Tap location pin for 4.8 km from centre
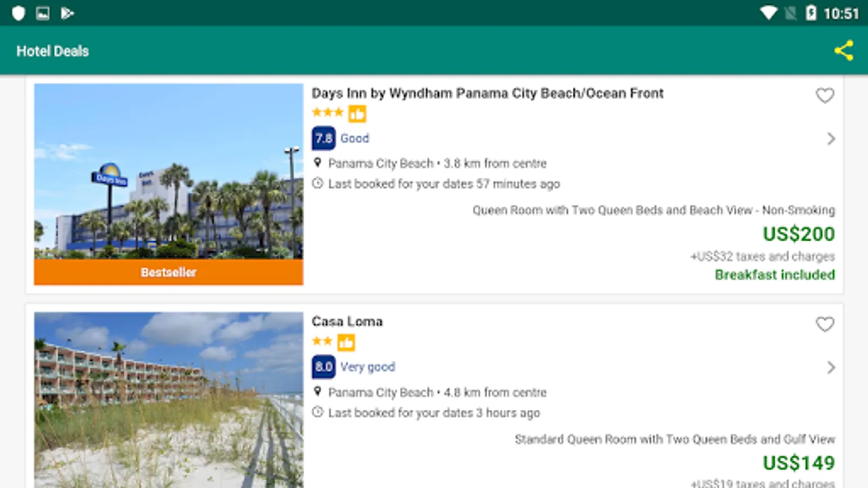The height and width of the screenshot is (488, 868). [318, 391]
